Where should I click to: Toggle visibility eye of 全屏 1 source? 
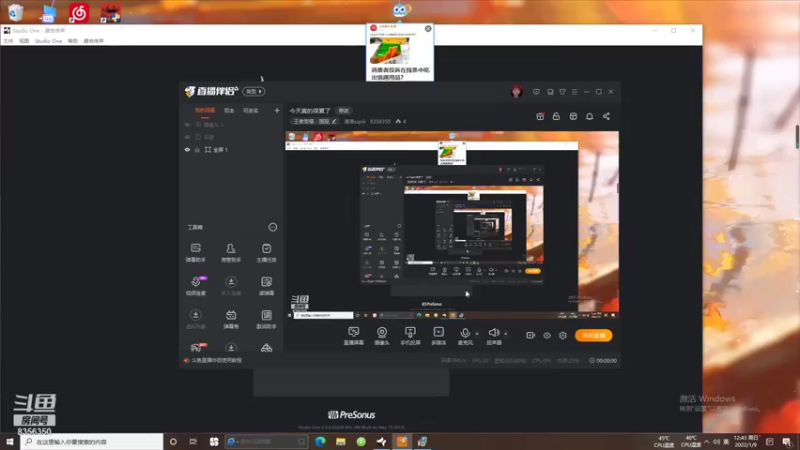point(187,149)
